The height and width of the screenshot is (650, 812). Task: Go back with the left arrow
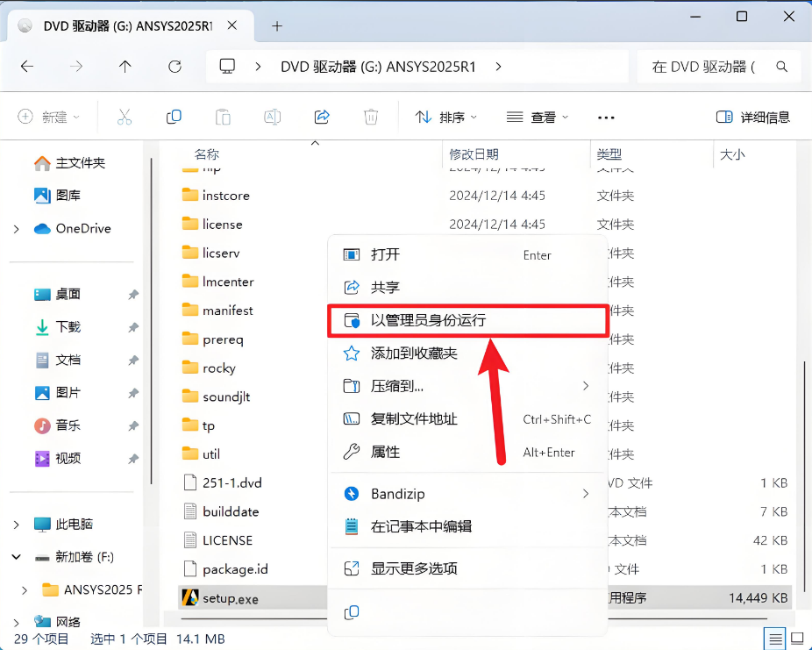(x=27, y=67)
